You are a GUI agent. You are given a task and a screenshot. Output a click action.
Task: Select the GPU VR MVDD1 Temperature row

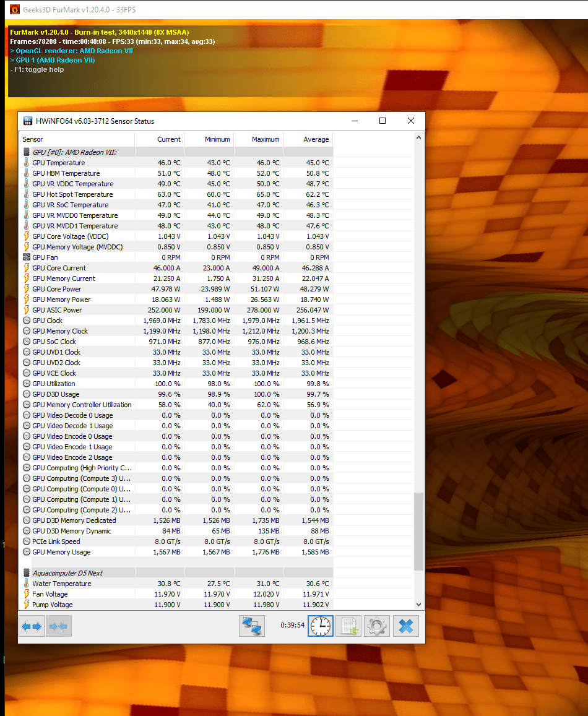click(x=176, y=226)
